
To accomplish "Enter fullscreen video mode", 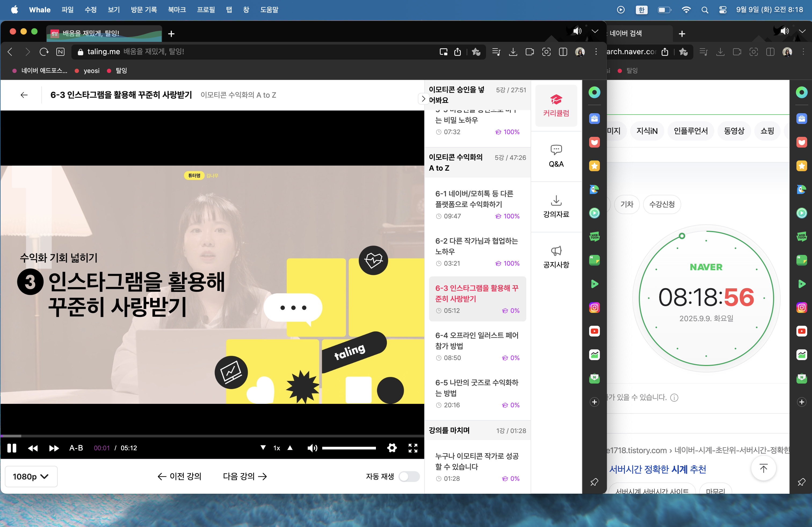I will click(413, 448).
